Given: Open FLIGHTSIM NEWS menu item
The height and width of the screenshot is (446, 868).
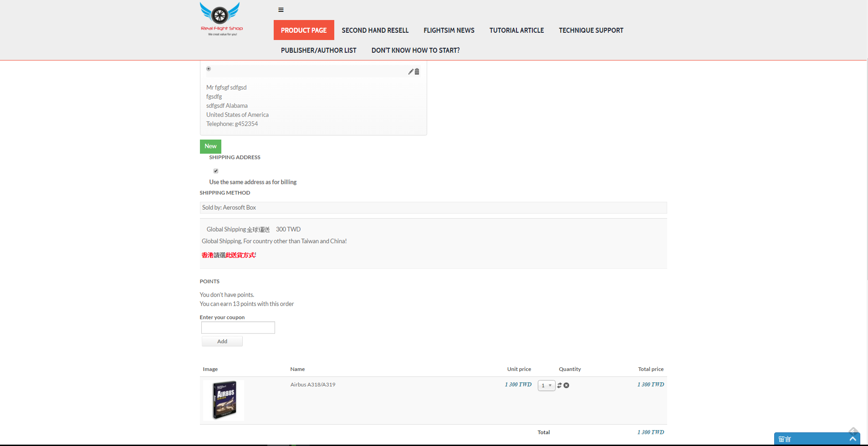Looking at the screenshot, I should pos(449,30).
